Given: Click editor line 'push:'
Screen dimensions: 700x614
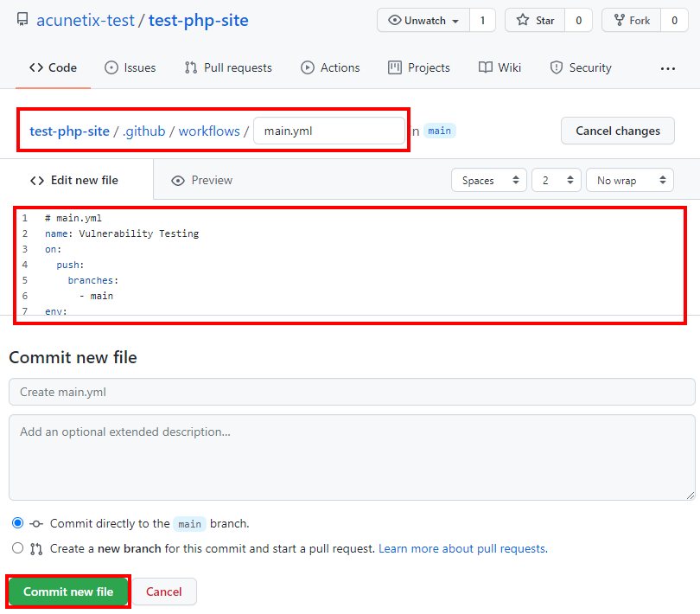Looking at the screenshot, I should click(x=70, y=265).
